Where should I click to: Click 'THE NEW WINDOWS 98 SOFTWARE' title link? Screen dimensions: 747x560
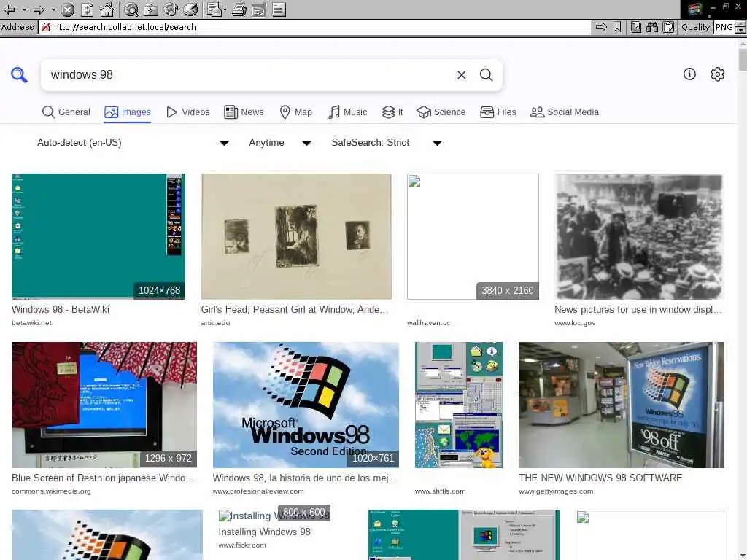600,478
